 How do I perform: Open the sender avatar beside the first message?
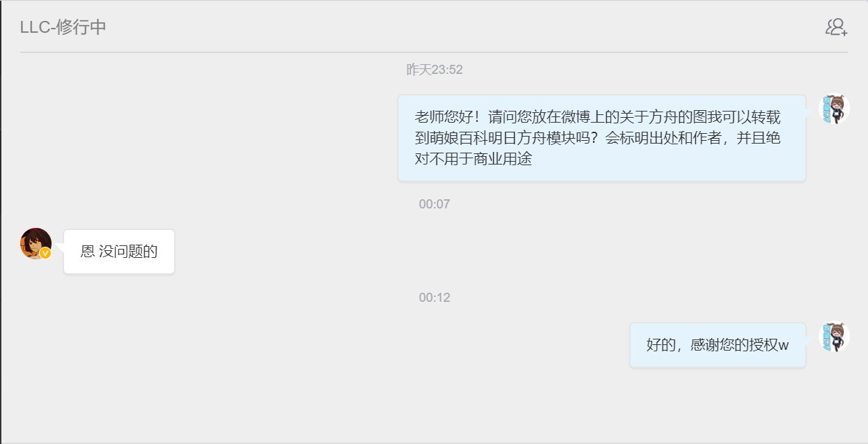tap(834, 109)
